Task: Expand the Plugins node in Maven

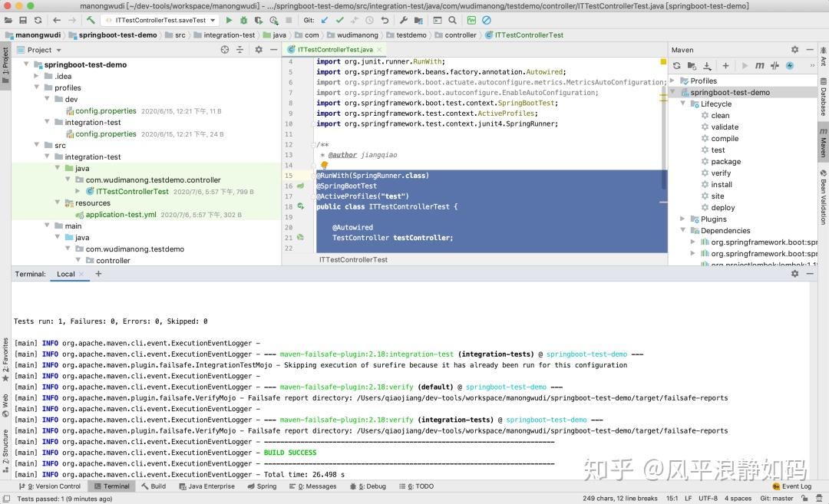Action: [683, 219]
